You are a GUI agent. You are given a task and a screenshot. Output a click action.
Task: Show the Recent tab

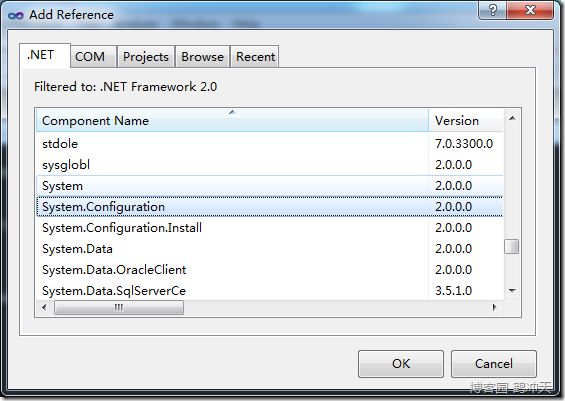tap(255, 57)
